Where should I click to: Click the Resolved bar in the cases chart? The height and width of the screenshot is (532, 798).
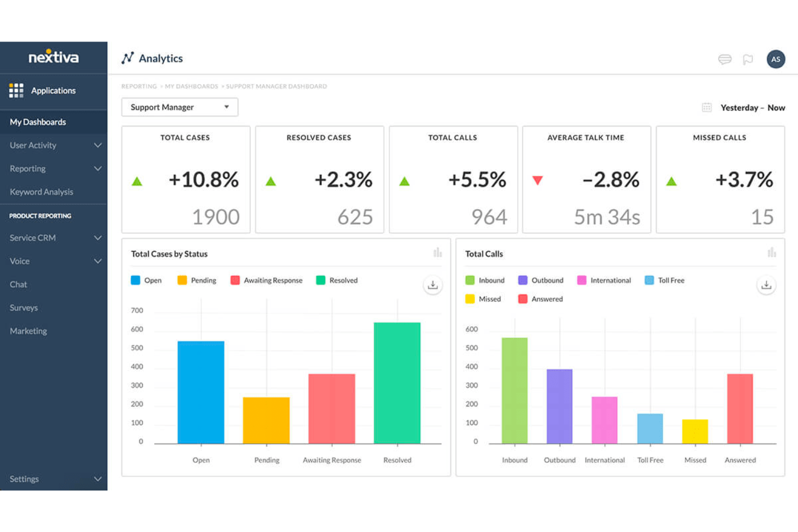pos(397,383)
